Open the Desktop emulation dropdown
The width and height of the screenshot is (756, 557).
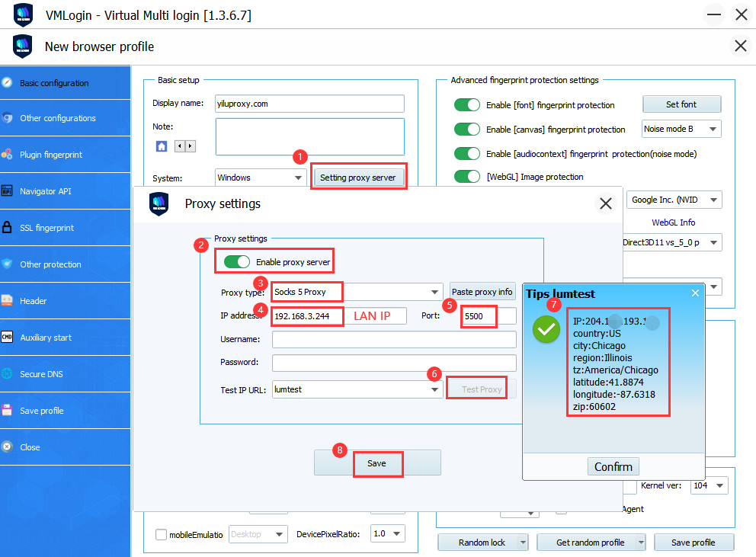click(x=258, y=534)
